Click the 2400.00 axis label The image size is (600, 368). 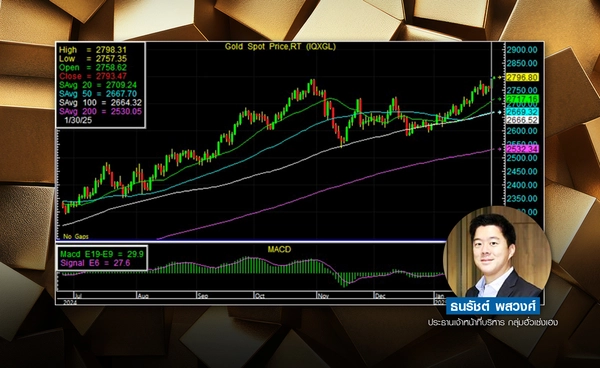522,185
